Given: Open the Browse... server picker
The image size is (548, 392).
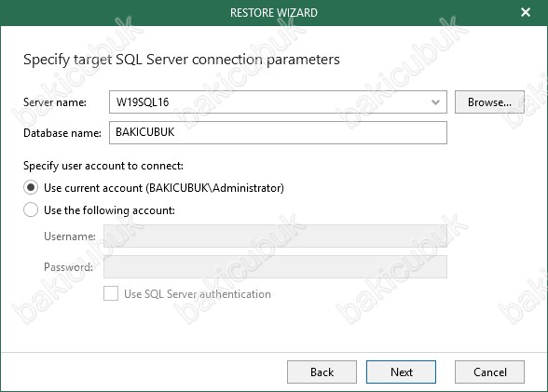Looking at the screenshot, I should coord(489,101).
